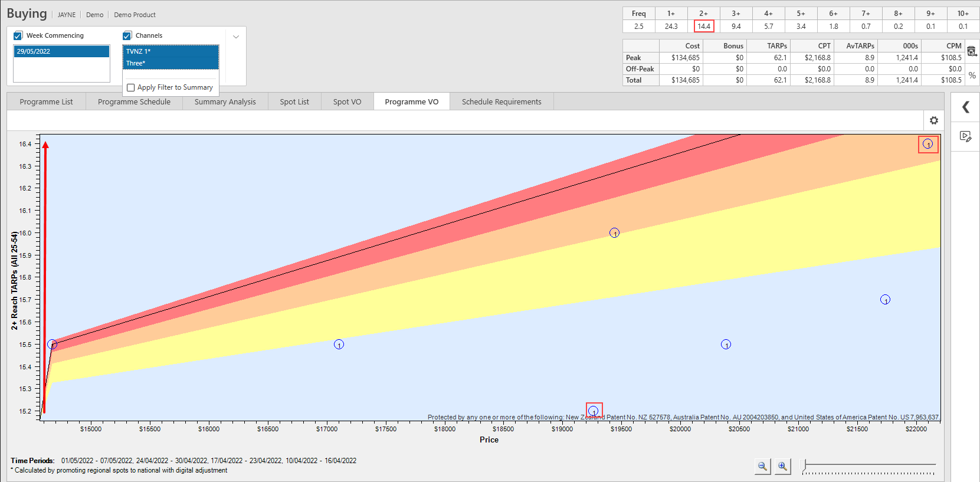Screen dimensions: 980x482
Task: Click the 6+ reach value 1.8
Action: (833, 26)
